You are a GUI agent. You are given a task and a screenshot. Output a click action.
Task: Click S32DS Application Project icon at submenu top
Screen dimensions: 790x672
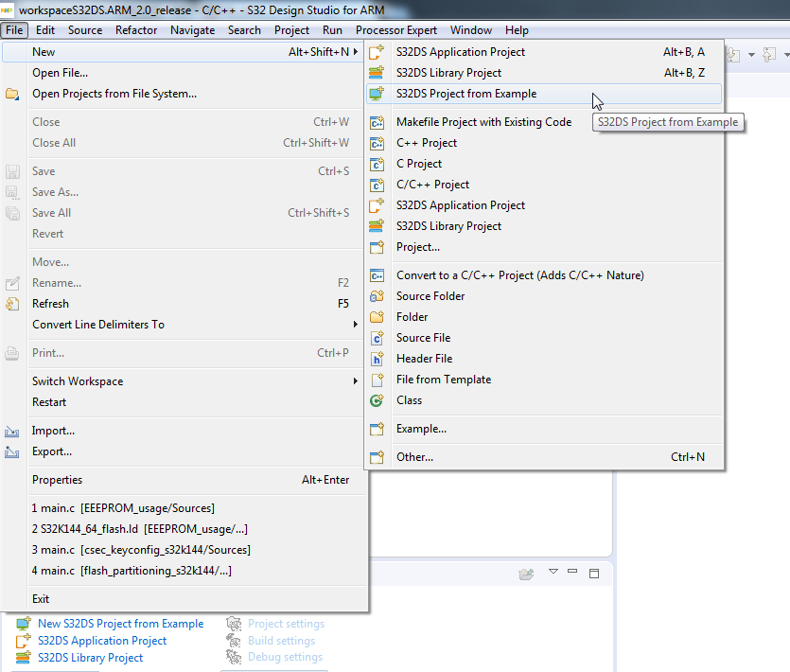pyautogui.click(x=377, y=52)
